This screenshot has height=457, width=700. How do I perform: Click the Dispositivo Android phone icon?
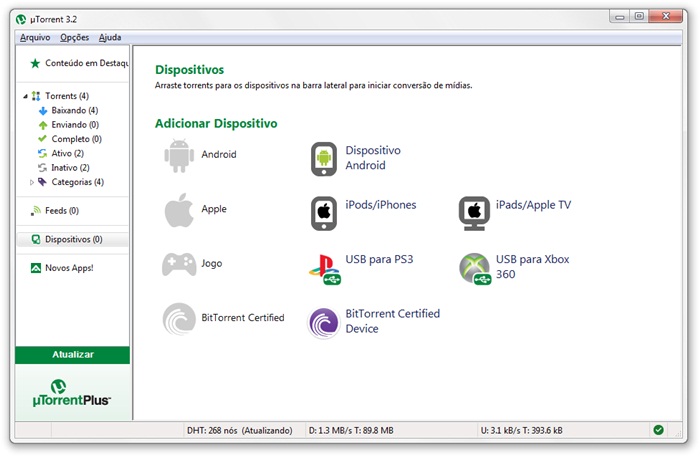[x=324, y=159]
